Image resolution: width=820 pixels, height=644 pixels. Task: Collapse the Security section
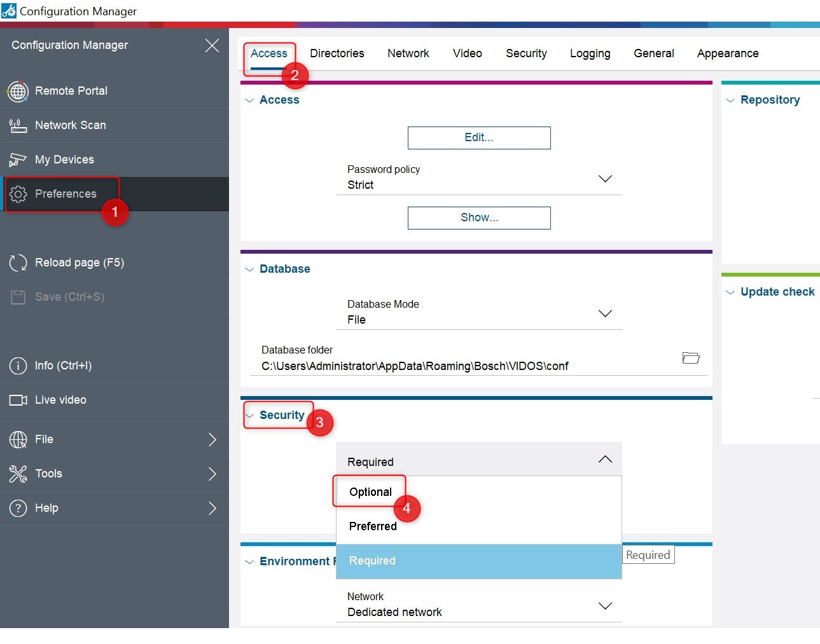(x=250, y=416)
